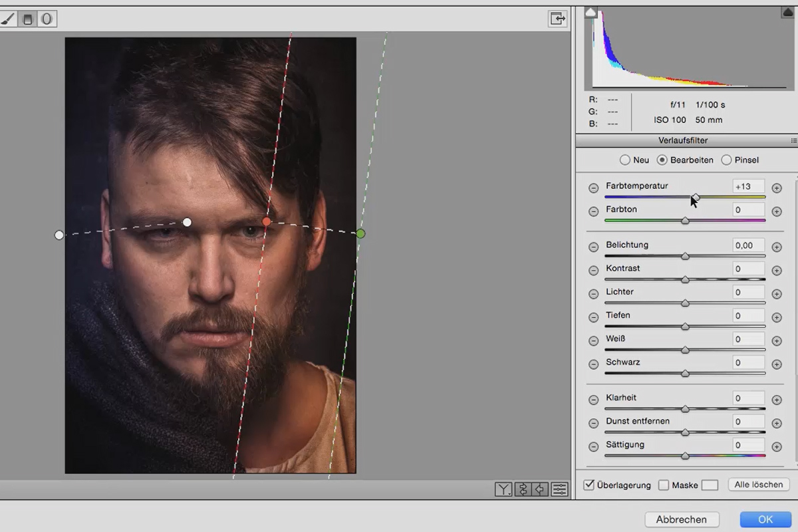The height and width of the screenshot is (532, 798).
Task: Enable the Maske checkbox
Action: [x=664, y=485]
